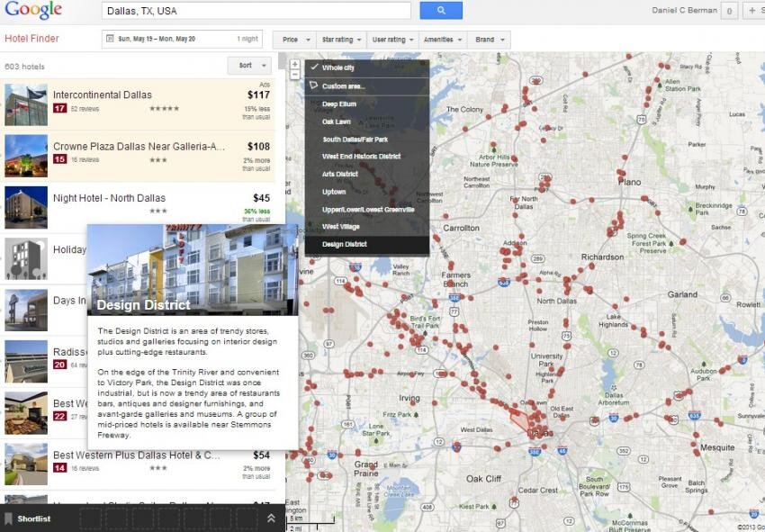The width and height of the screenshot is (765, 532).
Task: Click the Grand Prairie label on the map
Action: [366, 469]
